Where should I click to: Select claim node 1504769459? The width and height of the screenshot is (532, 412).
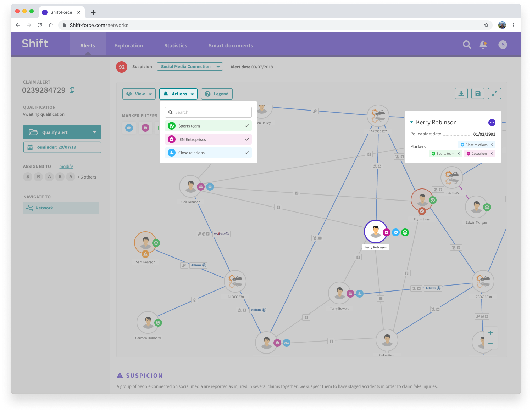tap(452, 177)
